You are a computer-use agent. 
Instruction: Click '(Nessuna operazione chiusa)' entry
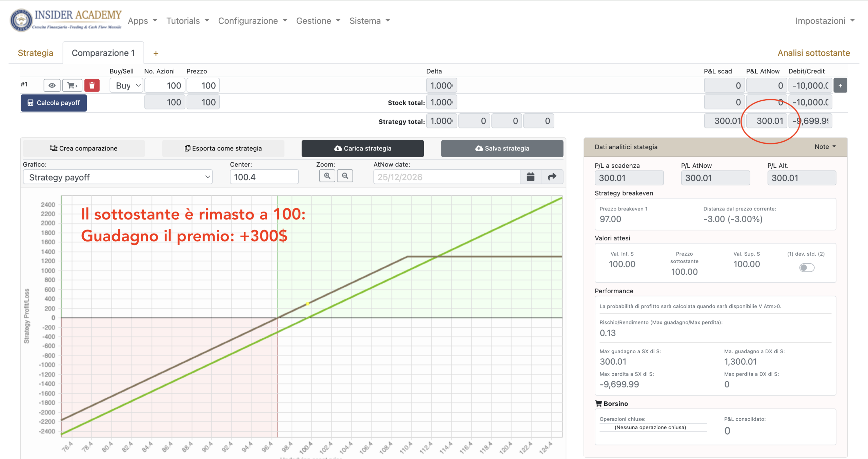(650, 427)
